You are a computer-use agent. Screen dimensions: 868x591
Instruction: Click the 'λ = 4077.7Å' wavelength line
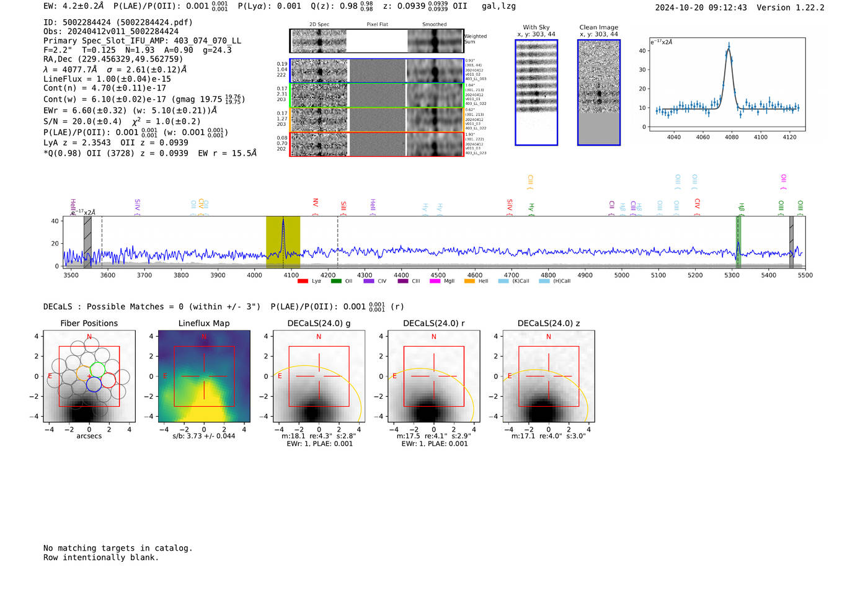115,69
